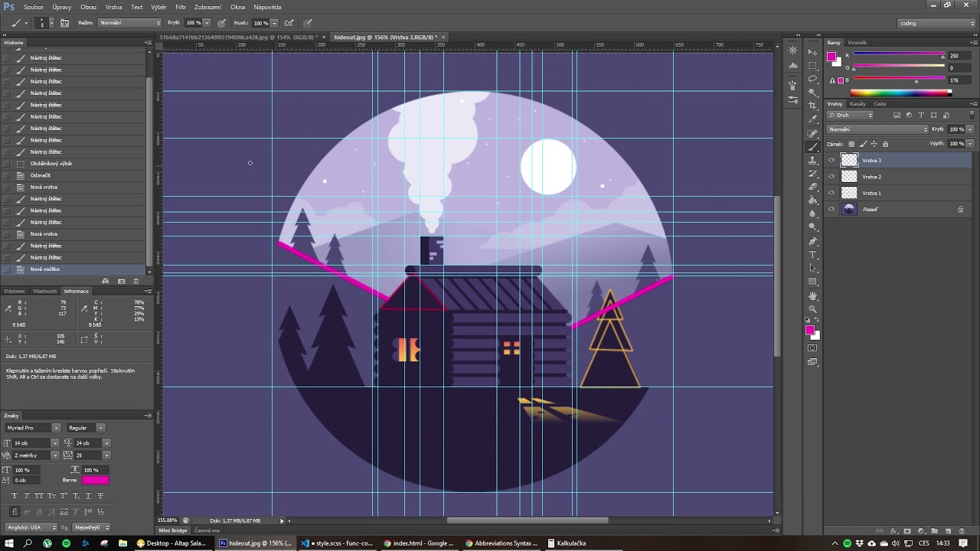Open Anglický: USA language dropdown
Screen dimensions: 980x551
pyautogui.click(x=31, y=527)
